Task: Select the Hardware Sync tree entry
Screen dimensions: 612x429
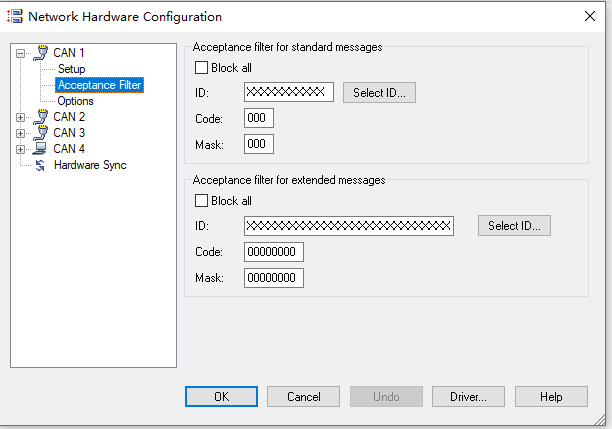Action: tap(90, 165)
